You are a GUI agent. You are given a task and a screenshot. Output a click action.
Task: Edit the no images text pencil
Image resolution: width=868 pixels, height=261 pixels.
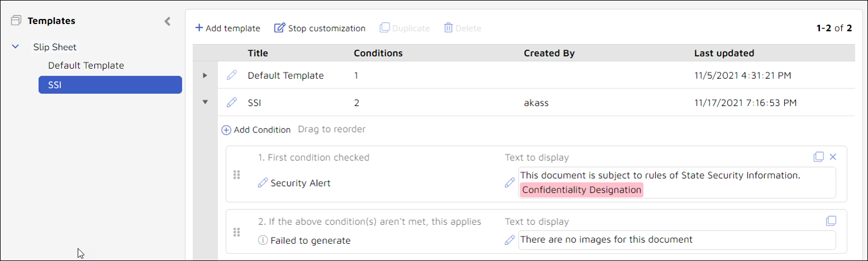click(510, 240)
